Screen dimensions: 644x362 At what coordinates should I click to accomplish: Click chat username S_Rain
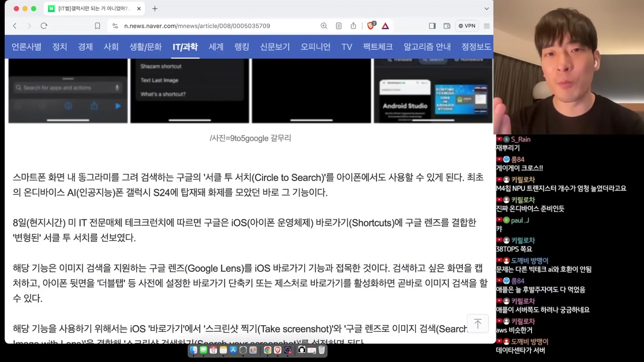tap(520, 139)
